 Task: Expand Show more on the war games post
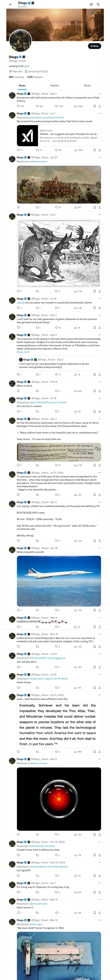pyautogui.click(x=23, y=352)
